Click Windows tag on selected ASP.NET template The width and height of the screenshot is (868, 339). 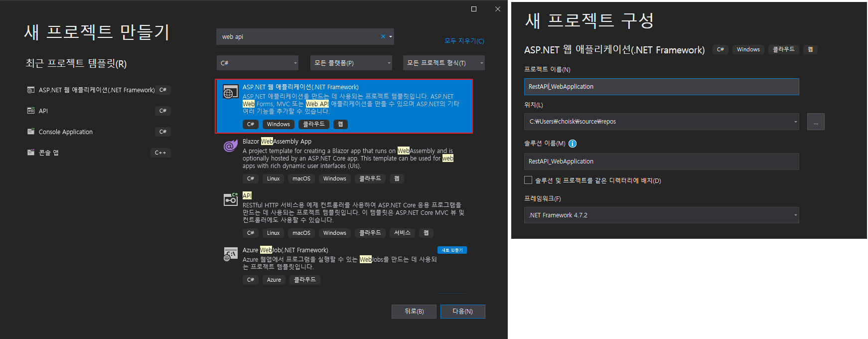point(279,124)
